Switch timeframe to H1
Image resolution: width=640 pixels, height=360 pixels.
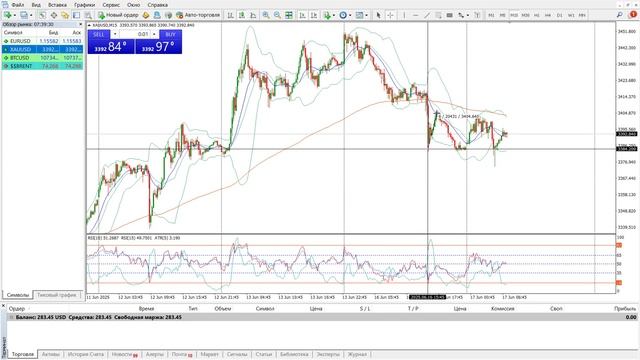point(537,15)
